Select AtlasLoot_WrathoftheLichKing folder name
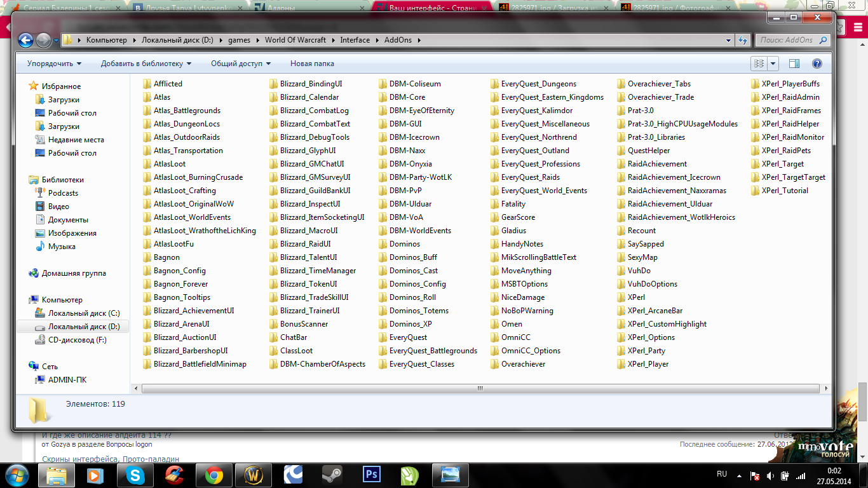868x488 pixels. (x=205, y=231)
